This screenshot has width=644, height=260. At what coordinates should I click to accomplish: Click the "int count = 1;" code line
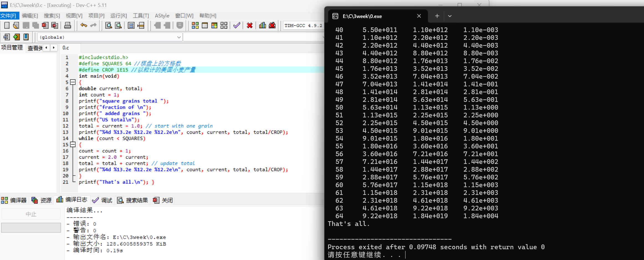click(x=99, y=95)
